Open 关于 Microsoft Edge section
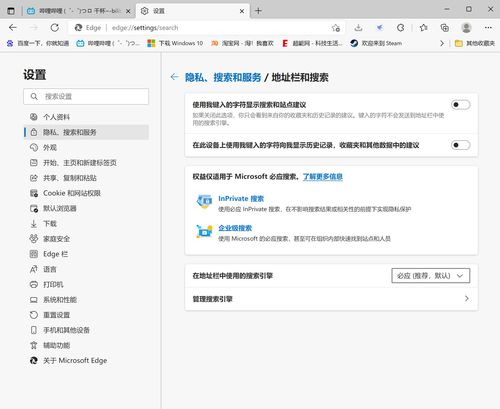The width and height of the screenshot is (500, 409). pos(86,361)
